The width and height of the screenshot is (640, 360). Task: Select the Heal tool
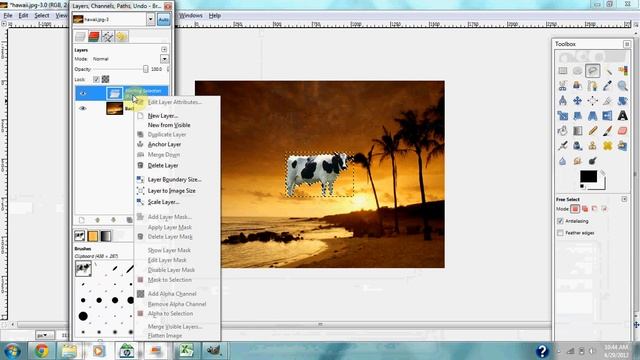click(x=608, y=146)
